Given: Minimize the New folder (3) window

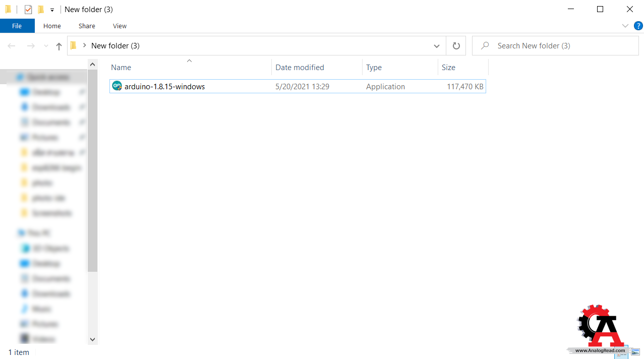Looking at the screenshot, I should (571, 9).
